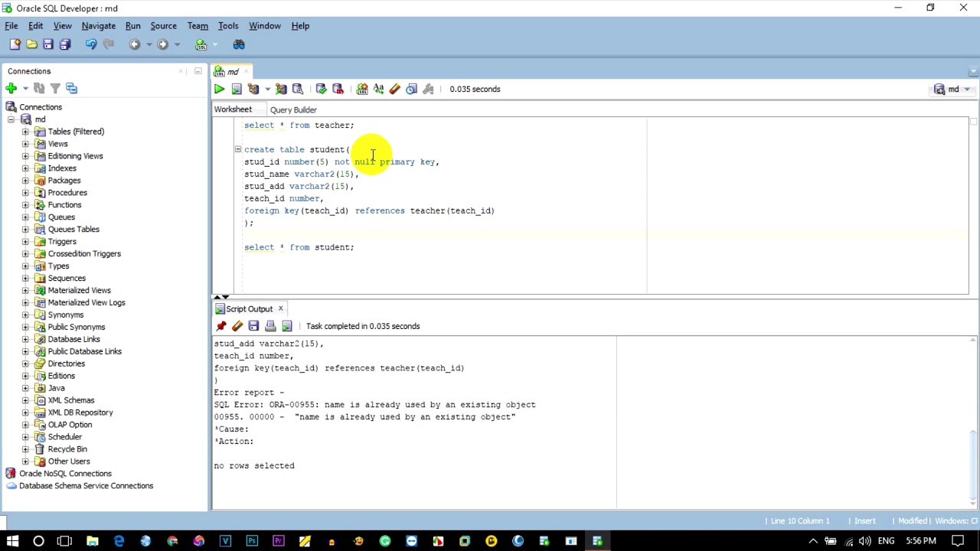980x551 pixels.
Task: Collapse the create table code block
Action: 237,149
